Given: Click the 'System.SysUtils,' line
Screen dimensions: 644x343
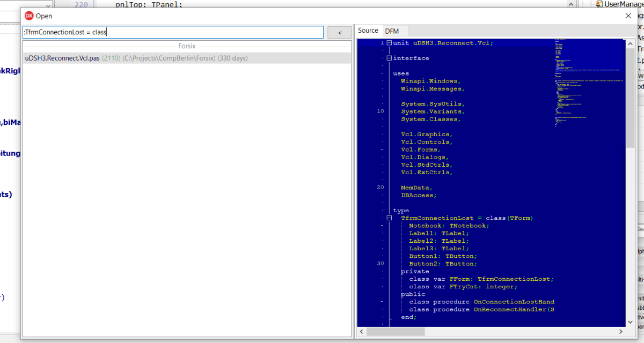Looking at the screenshot, I should tap(433, 104).
